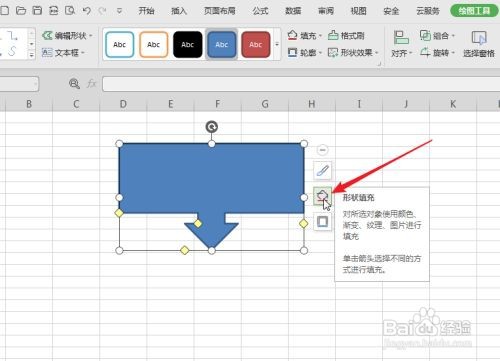Open the 对齐 align dropdown
The height and width of the screenshot is (361, 500).
[401, 44]
